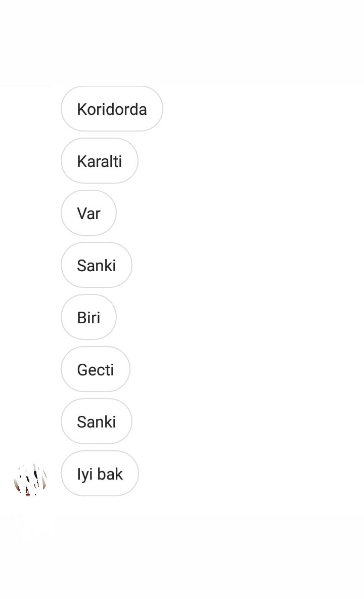Tap the word "Karalti"

coord(100,161)
